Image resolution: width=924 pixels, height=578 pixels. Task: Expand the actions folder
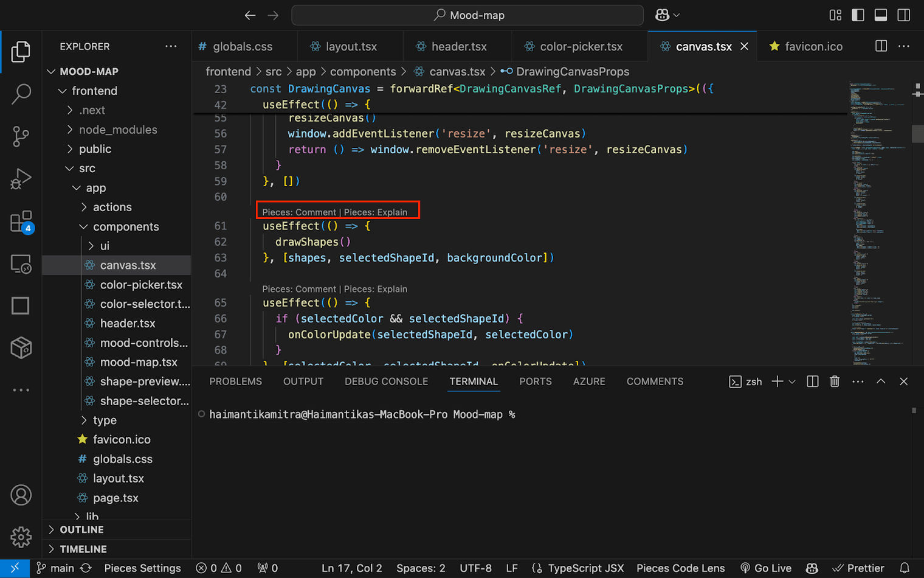coord(117,207)
